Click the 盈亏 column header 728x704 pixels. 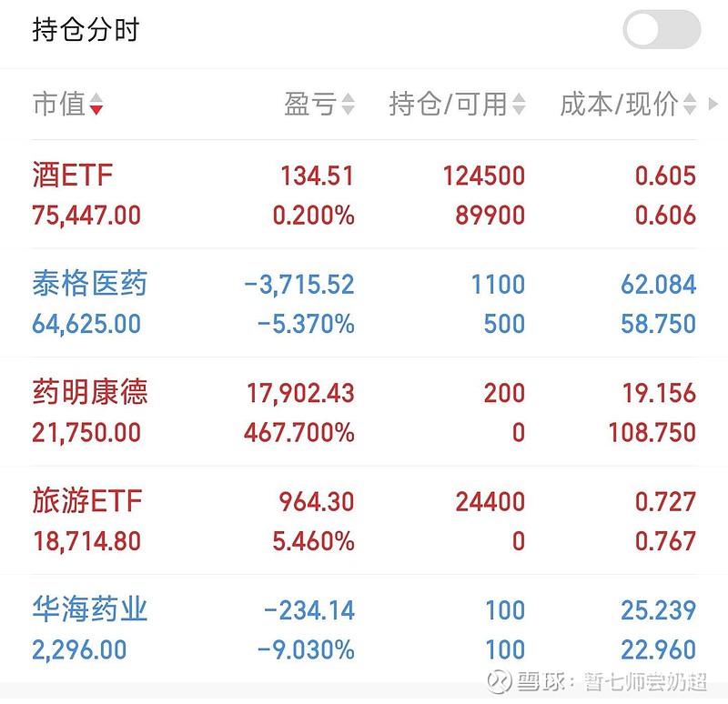310,105
